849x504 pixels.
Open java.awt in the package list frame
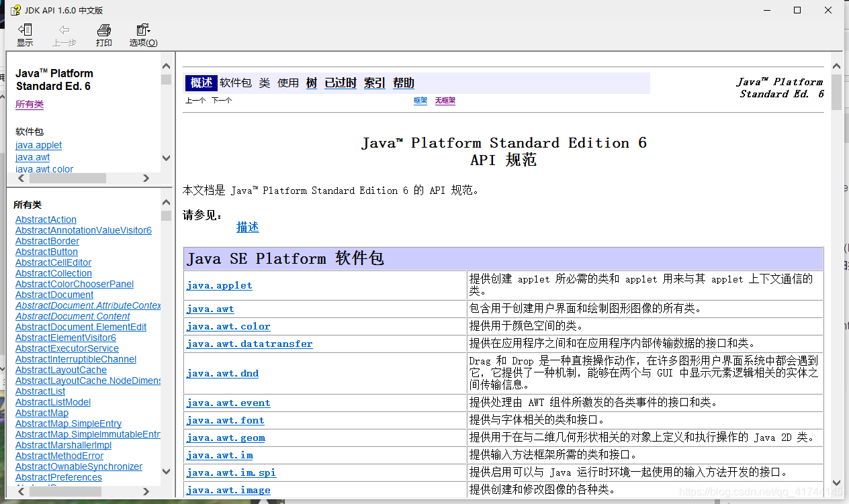point(32,157)
